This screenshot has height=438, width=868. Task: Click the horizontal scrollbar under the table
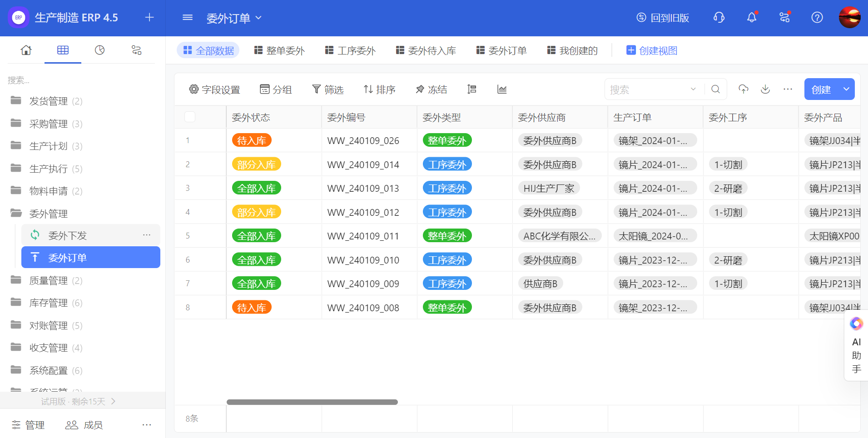pyautogui.click(x=312, y=402)
